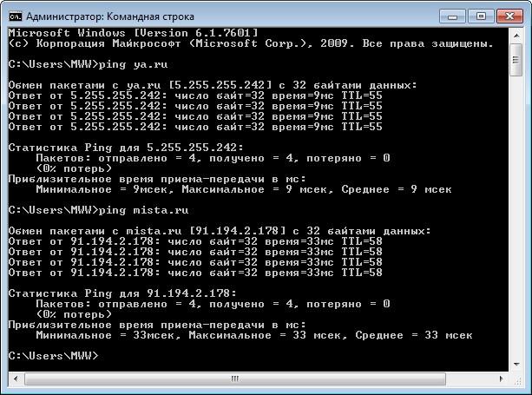
Task: Click the copyright line 'Корпорация Майкрософт'
Action: tap(251, 43)
